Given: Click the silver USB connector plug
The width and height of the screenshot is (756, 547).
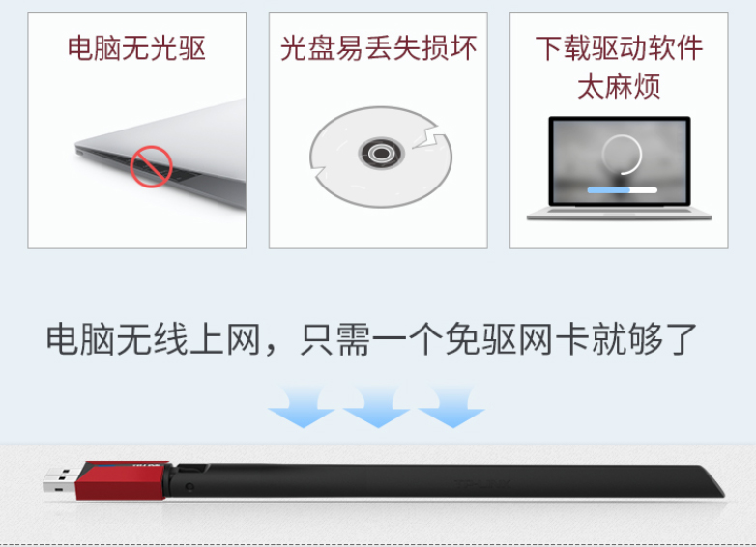Looking at the screenshot, I should (61, 479).
